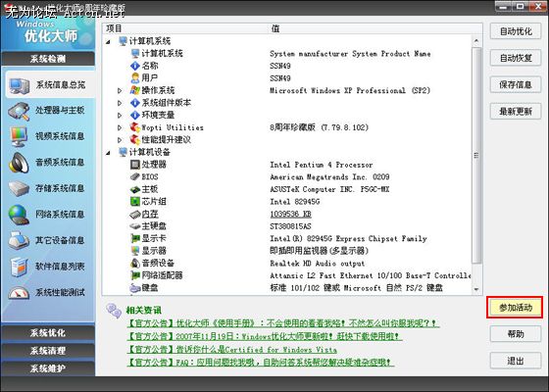Select the ASUSTeK Computer INC. value

(329, 189)
